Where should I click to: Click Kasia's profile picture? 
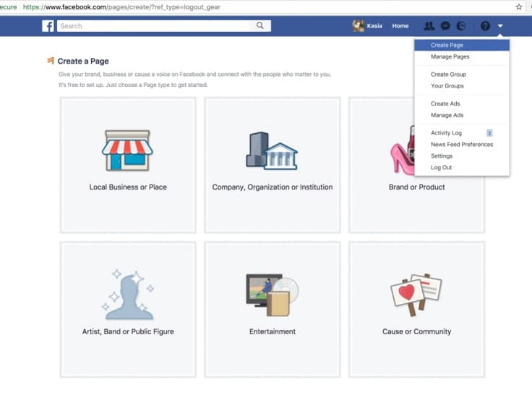coord(359,26)
